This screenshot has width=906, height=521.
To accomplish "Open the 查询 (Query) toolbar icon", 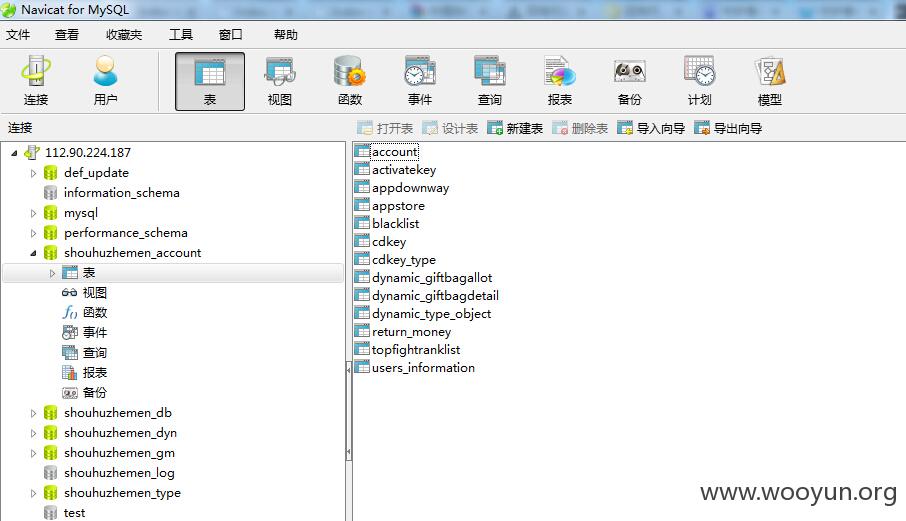I will coord(490,81).
